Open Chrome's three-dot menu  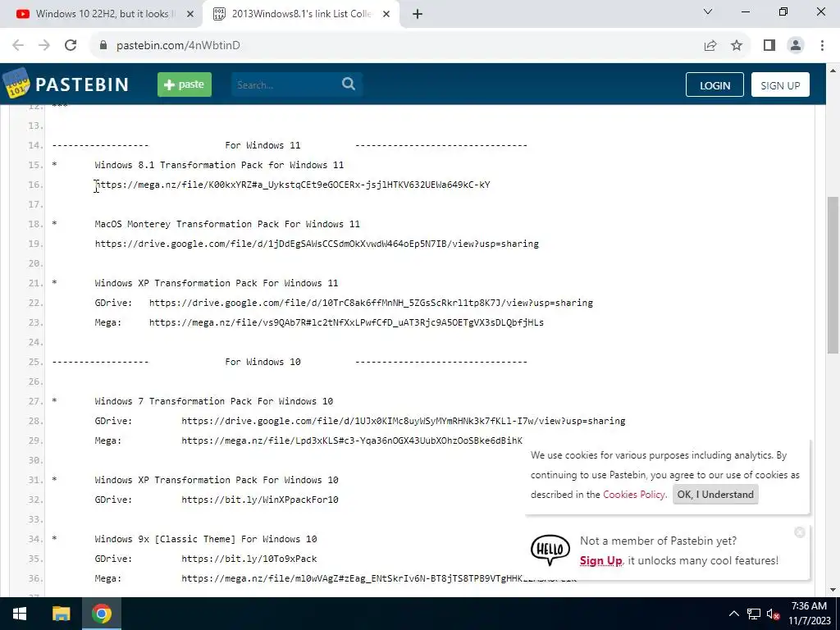pyautogui.click(x=822, y=46)
